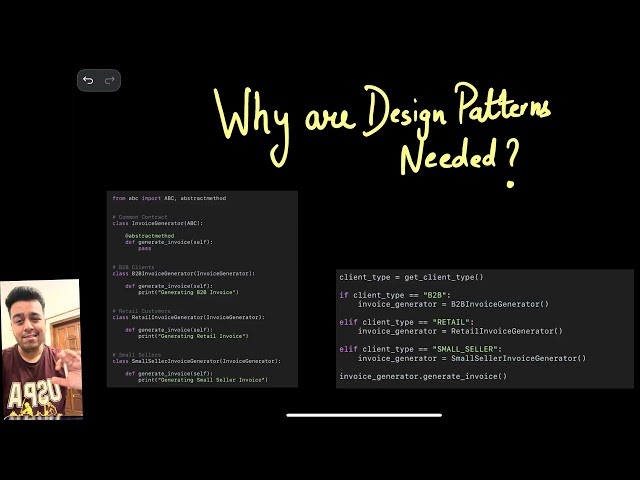Select the presenter webcam thumbnail
This screenshot has width=640, height=480.
tap(42, 349)
